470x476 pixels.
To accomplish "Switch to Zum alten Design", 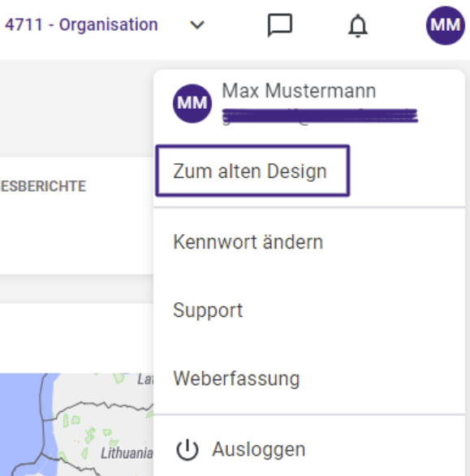I will tap(252, 171).
